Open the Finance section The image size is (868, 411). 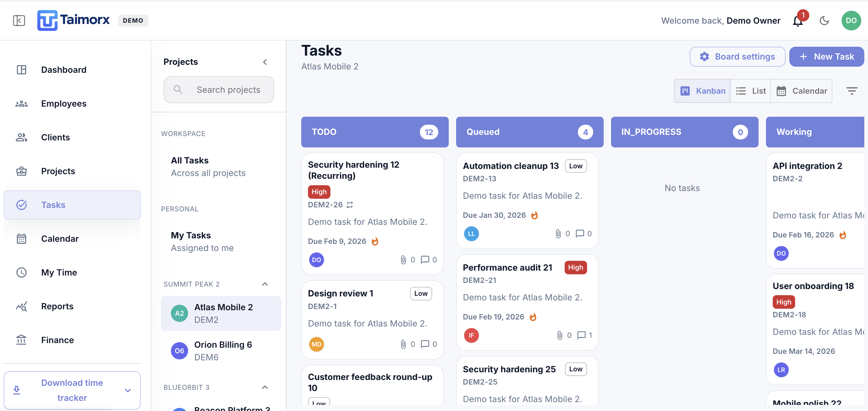(x=57, y=340)
